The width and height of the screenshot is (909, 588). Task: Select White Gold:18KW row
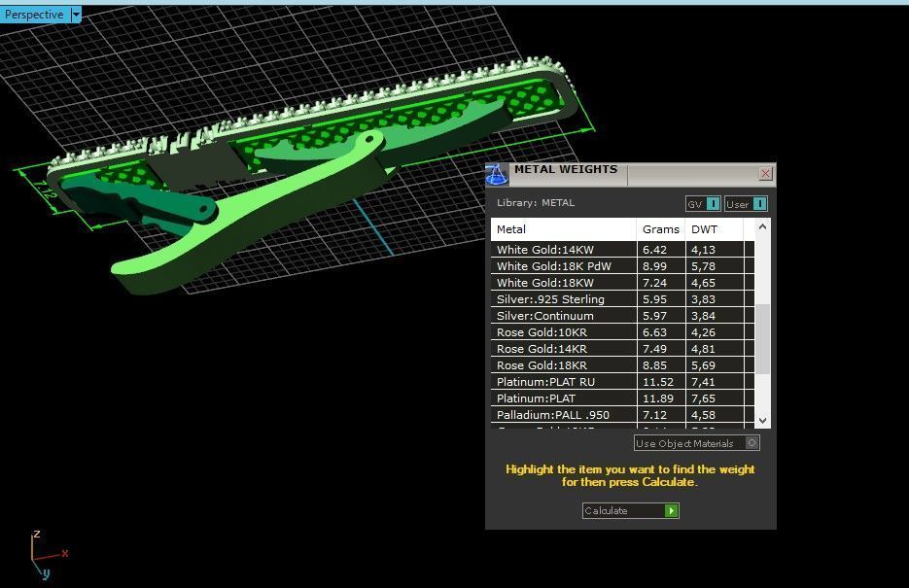click(x=622, y=283)
